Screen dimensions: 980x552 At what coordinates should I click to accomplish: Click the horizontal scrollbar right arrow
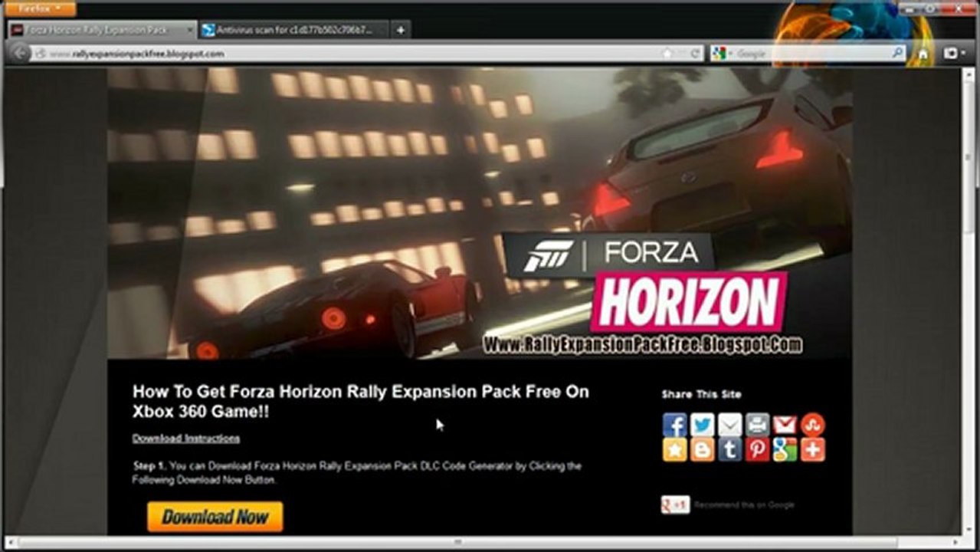(956, 542)
